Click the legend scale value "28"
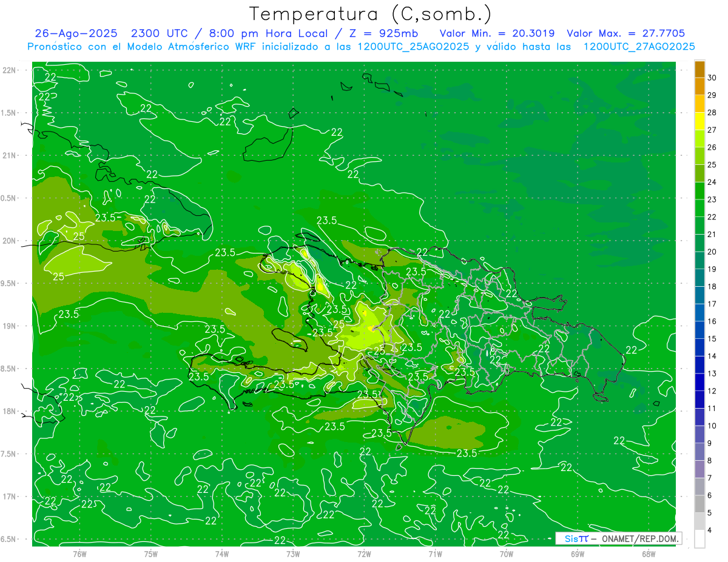Screen dimensions: 728x562 click(x=713, y=113)
